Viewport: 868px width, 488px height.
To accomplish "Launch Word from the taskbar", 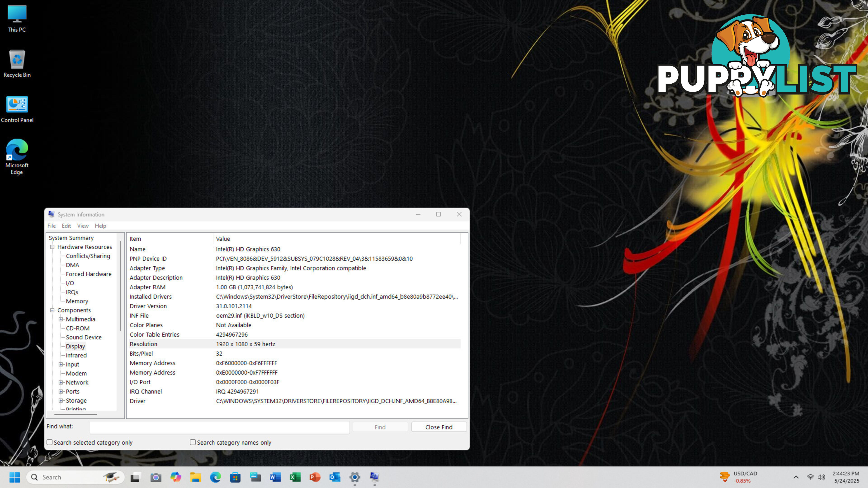I will (x=275, y=477).
